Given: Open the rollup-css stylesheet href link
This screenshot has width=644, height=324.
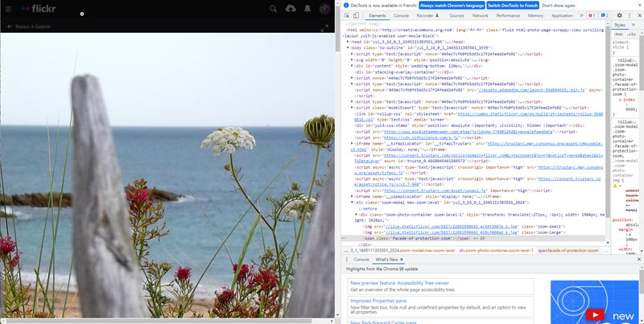Looking at the screenshot, I should [x=479, y=117].
